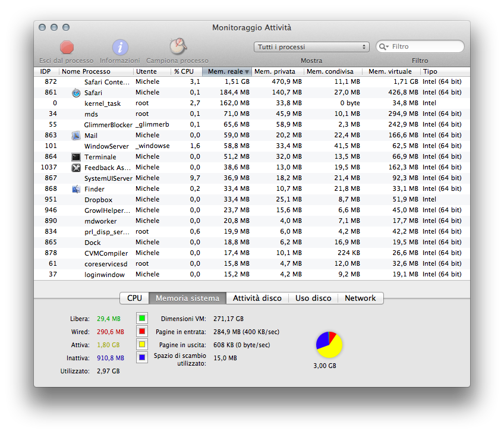Select the CVMCompiler process row
This screenshot has width=504, height=434.
pyautogui.click(x=251, y=253)
